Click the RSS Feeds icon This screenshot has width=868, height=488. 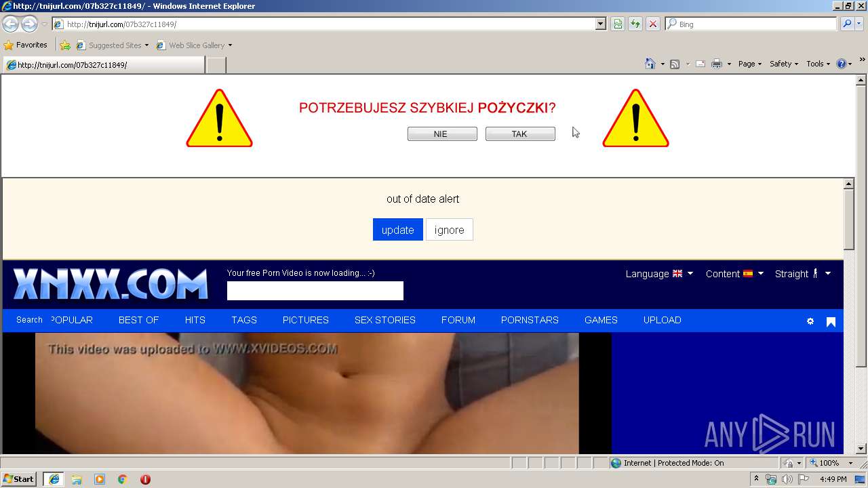point(675,64)
